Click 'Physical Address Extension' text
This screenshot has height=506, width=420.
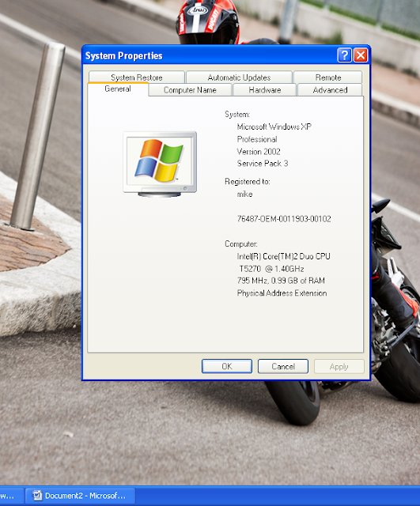point(282,293)
